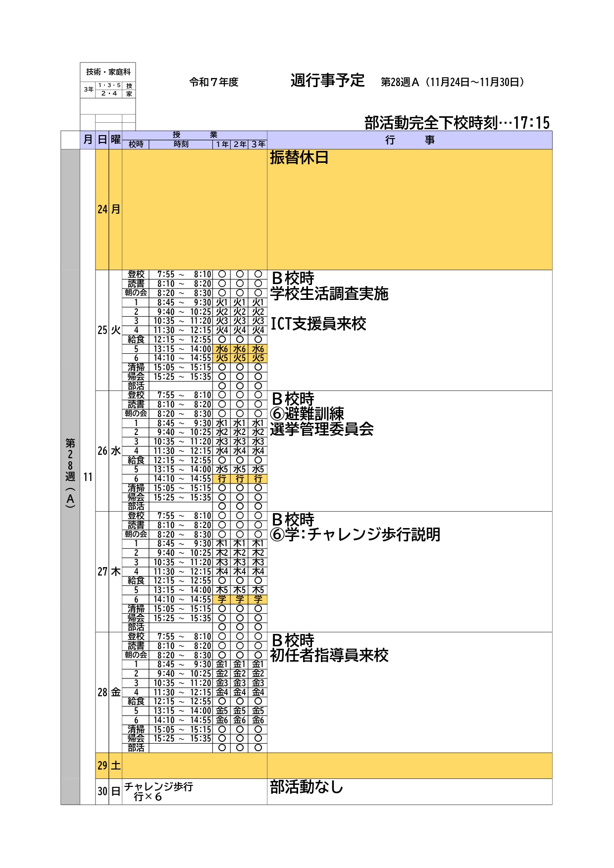Click the 振替休日 entry on Monday

[x=299, y=158]
